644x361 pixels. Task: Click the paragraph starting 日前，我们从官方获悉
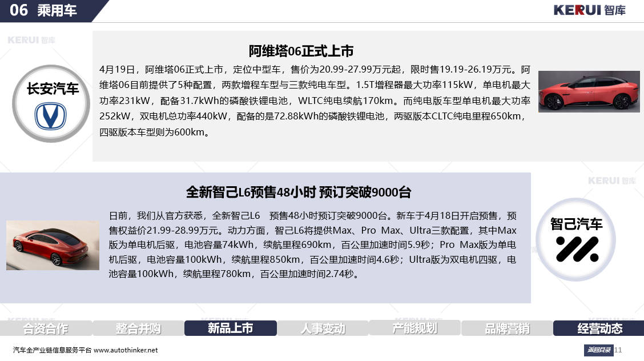tap(312, 245)
